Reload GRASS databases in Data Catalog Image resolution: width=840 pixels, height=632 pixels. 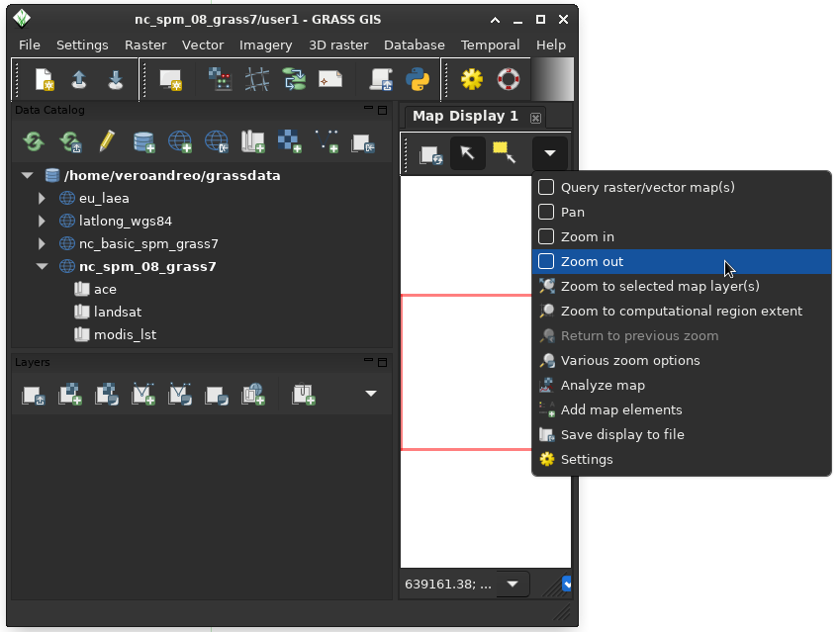click(x=34, y=142)
